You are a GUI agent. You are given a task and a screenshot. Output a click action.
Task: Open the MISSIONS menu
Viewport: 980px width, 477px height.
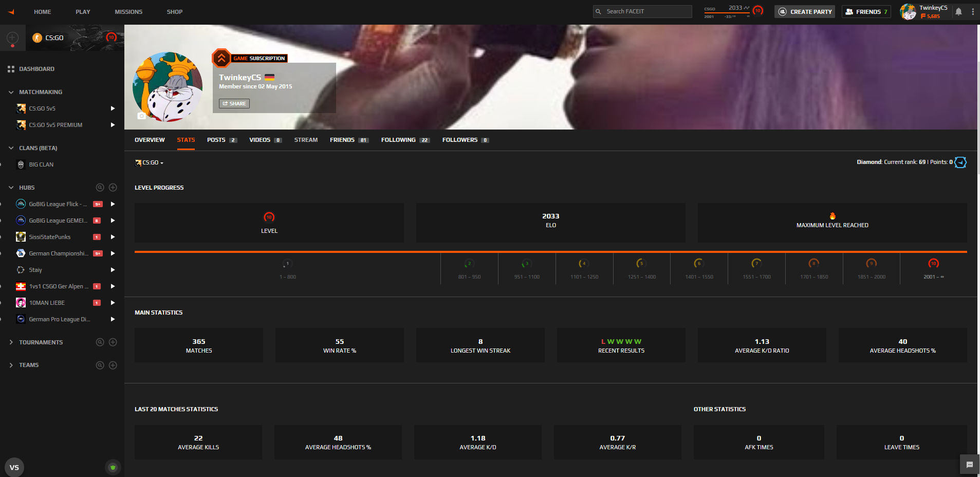[x=128, y=12]
